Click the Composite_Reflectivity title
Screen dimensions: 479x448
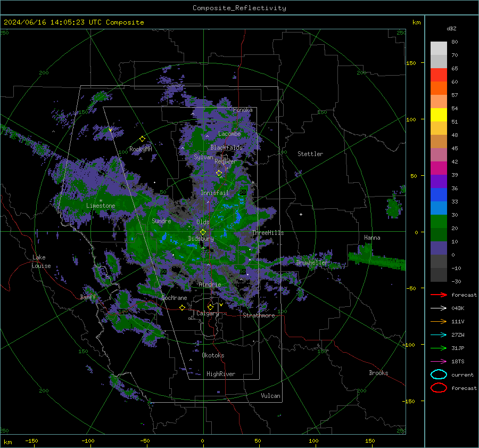[240, 8]
